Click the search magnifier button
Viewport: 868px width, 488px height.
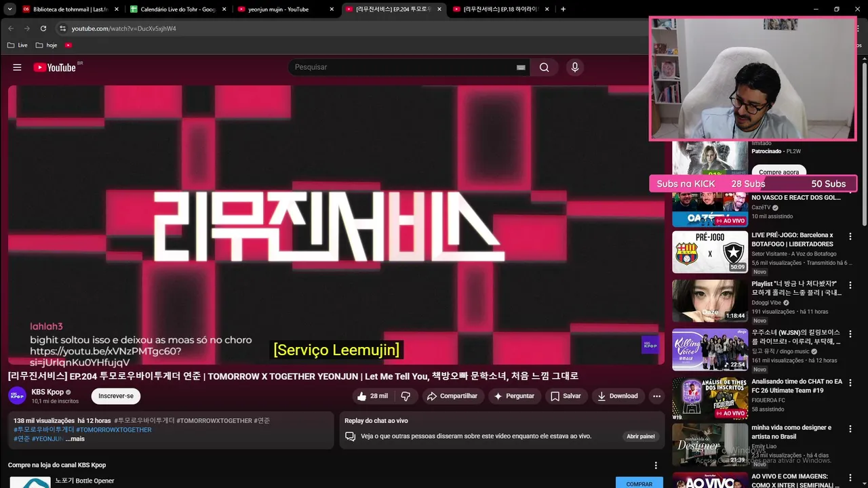coord(545,67)
